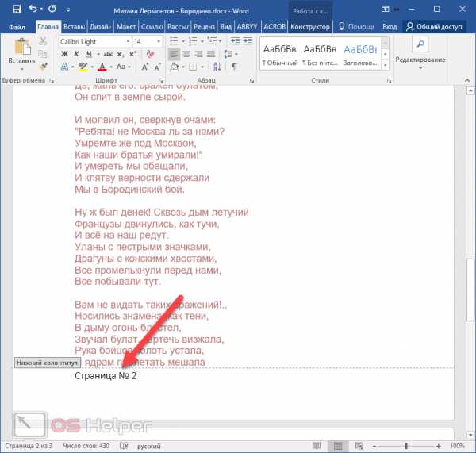
Task: Open the Файл menu
Action: (17, 27)
